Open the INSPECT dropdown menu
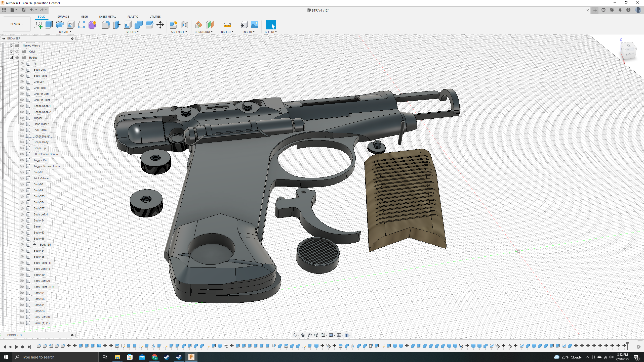Image resolution: width=644 pixels, height=362 pixels. click(x=227, y=32)
